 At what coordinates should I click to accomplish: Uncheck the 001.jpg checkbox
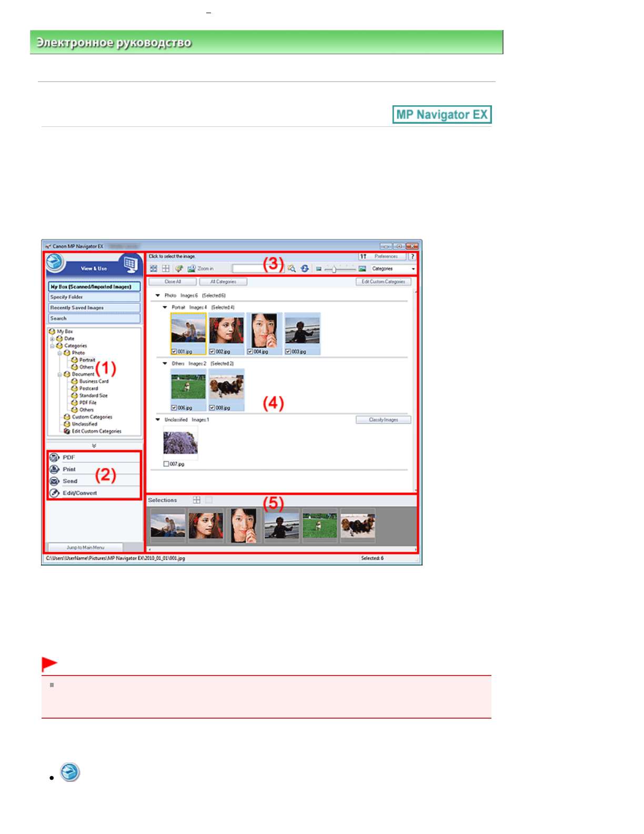click(x=174, y=352)
